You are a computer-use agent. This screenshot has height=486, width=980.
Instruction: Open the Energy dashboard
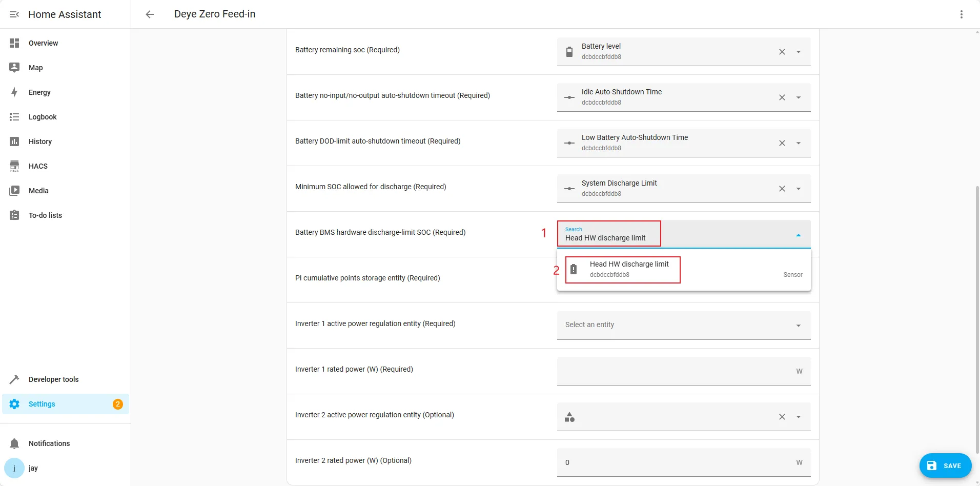tap(39, 92)
